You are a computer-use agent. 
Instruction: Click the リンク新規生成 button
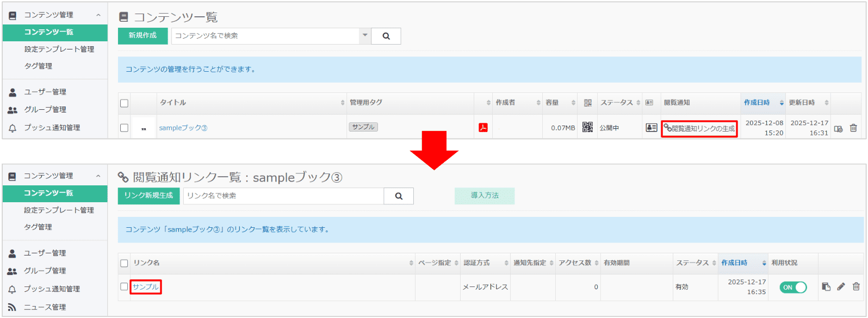tap(148, 196)
